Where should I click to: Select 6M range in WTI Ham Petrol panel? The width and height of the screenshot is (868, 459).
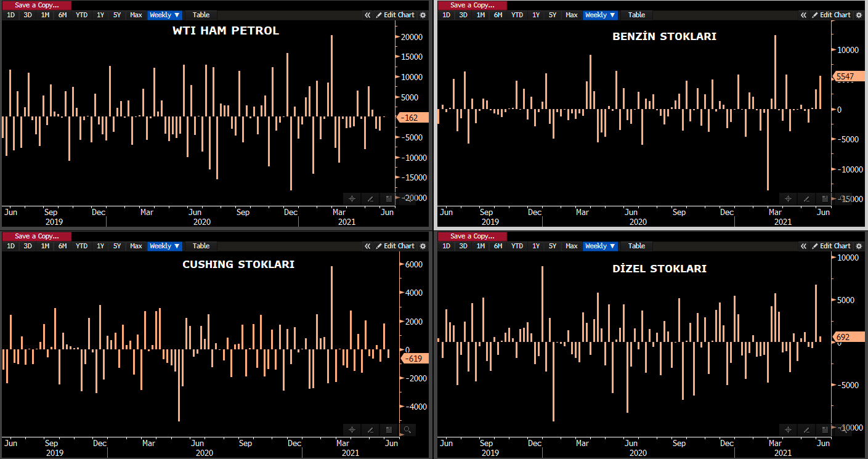pyautogui.click(x=63, y=15)
